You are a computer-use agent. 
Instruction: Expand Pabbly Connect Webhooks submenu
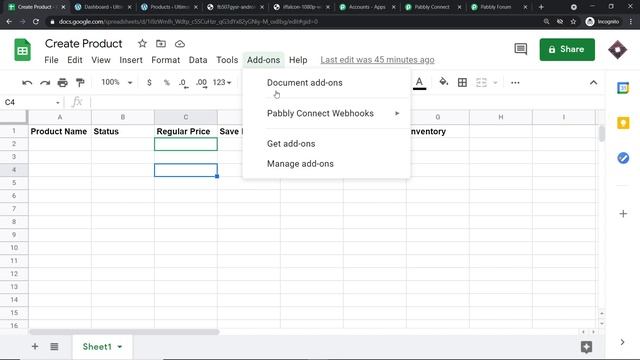[x=326, y=113]
